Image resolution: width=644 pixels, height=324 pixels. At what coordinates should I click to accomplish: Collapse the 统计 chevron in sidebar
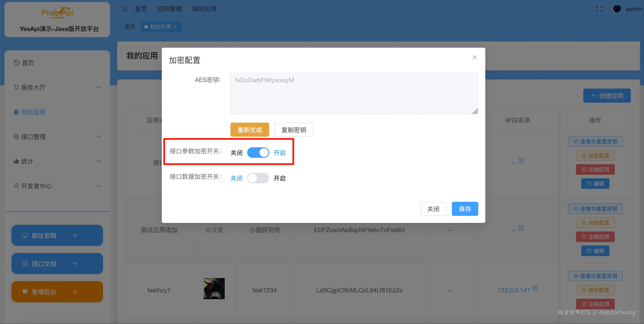pos(99,161)
